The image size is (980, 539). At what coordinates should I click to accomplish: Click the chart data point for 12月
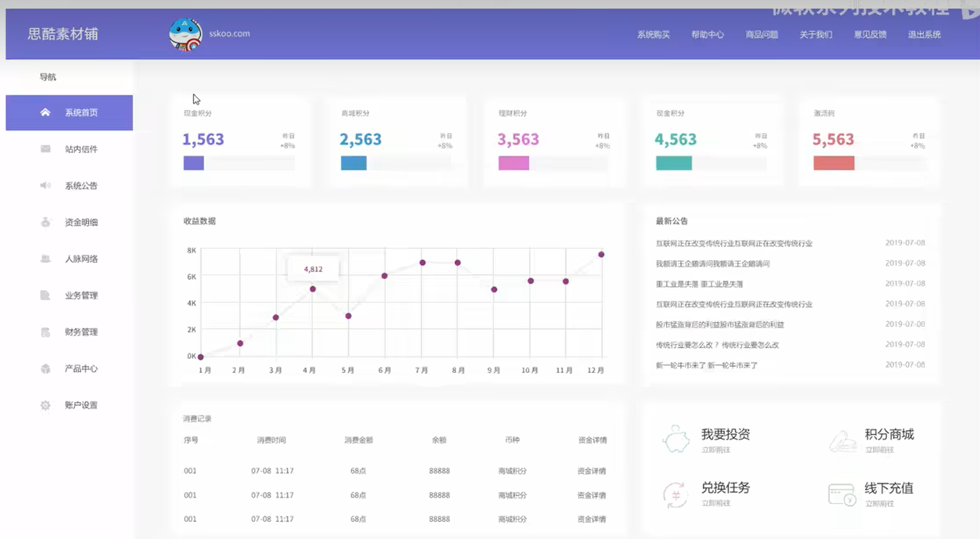(x=601, y=255)
